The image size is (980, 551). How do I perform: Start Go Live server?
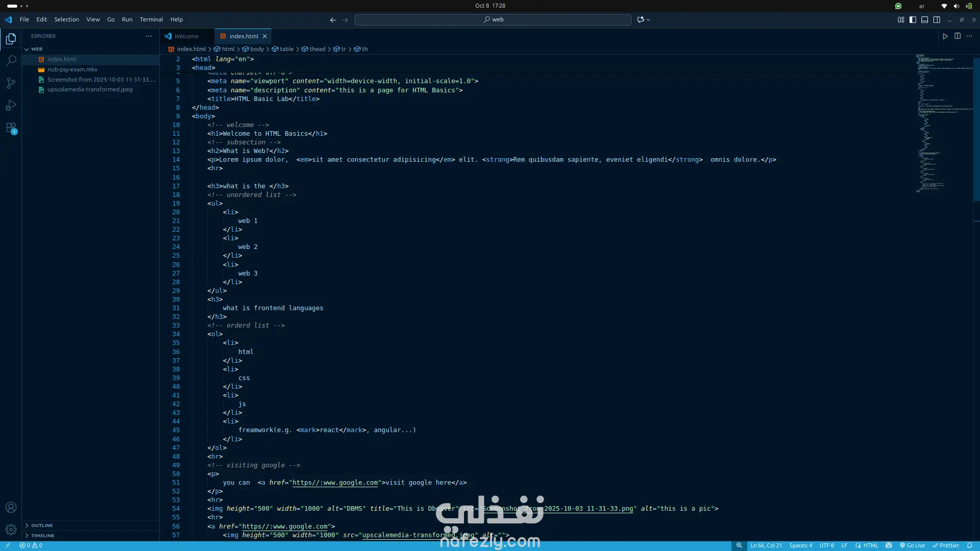click(912, 545)
